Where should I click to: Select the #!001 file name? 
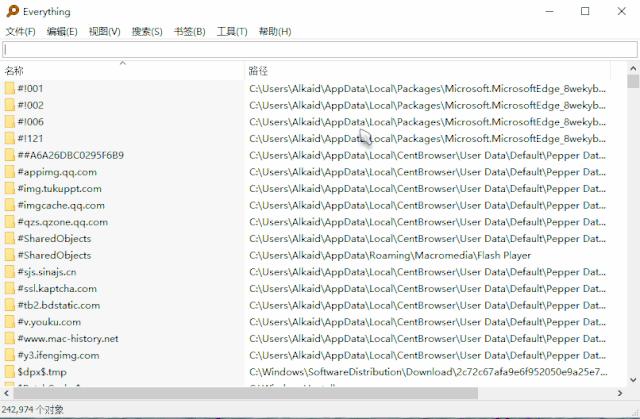30,88
